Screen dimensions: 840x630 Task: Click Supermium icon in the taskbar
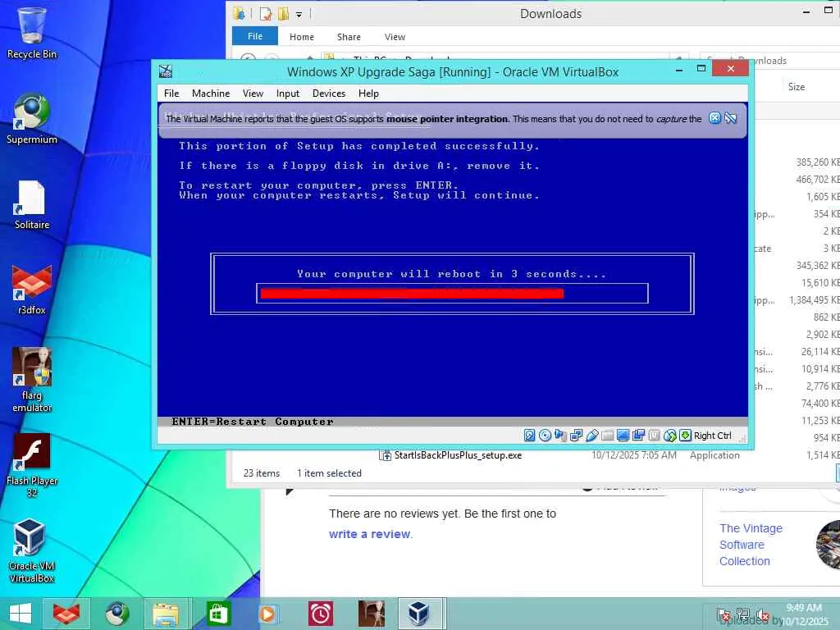point(116,614)
